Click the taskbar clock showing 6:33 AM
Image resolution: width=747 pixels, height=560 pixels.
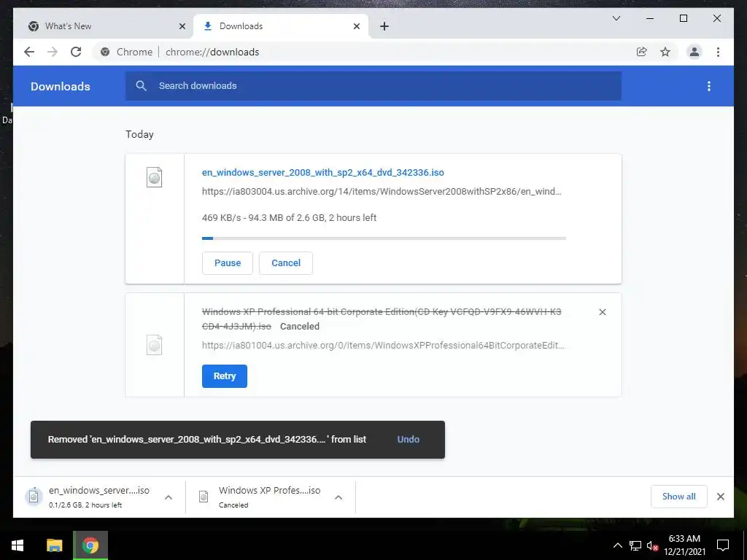point(684,545)
